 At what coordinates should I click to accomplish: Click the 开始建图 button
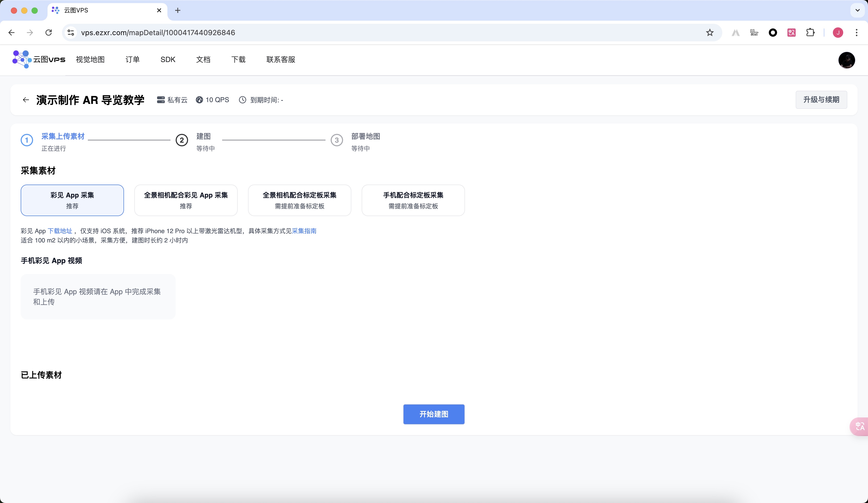coord(434,414)
